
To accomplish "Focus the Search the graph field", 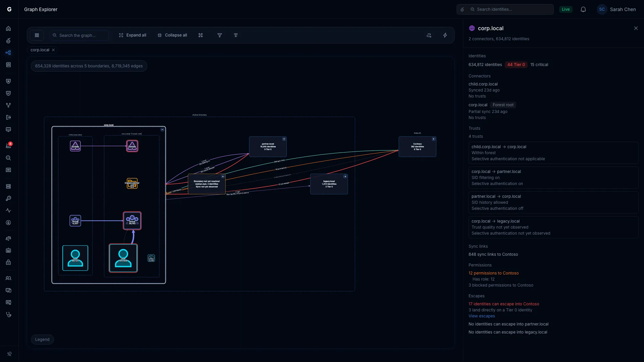I will tap(79, 35).
